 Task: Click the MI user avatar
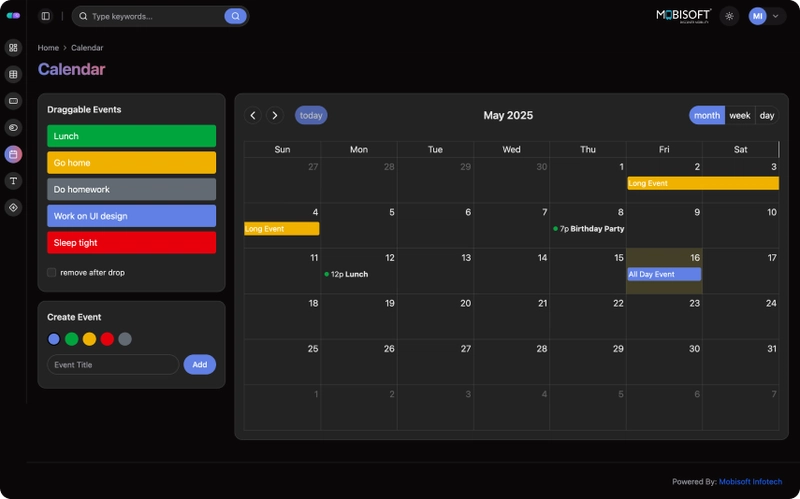point(757,16)
